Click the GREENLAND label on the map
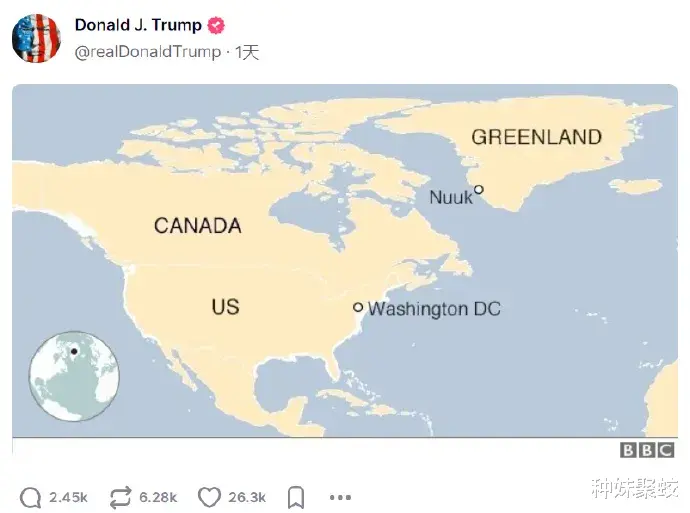Image resolution: width=690 pixels, height=513 pixels. click(536, 137)
